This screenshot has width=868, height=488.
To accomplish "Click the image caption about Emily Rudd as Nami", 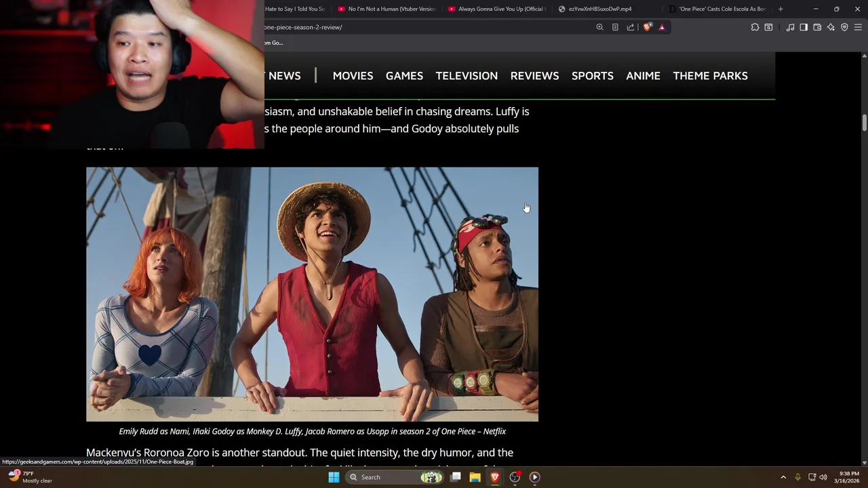I will (312, 431).
